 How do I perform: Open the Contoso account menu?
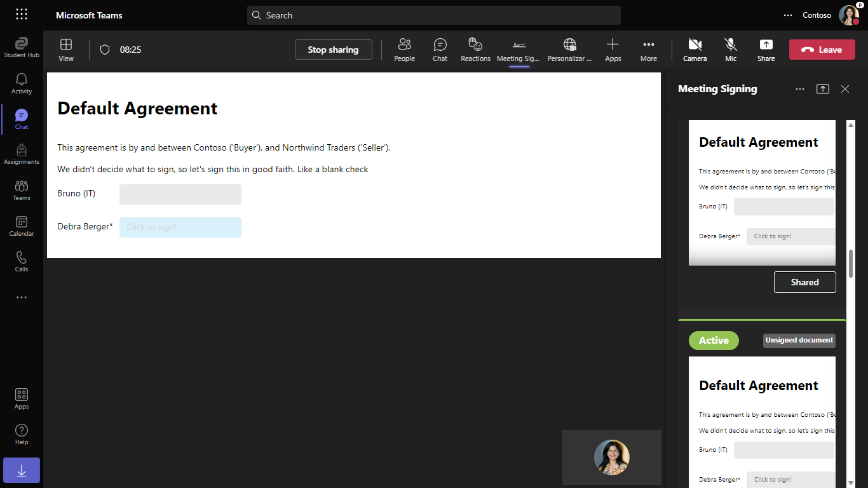817,15
